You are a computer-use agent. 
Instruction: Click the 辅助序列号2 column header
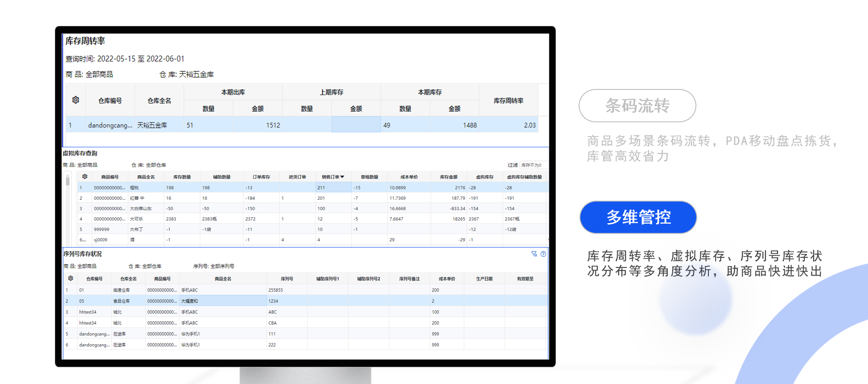(368, 279)
